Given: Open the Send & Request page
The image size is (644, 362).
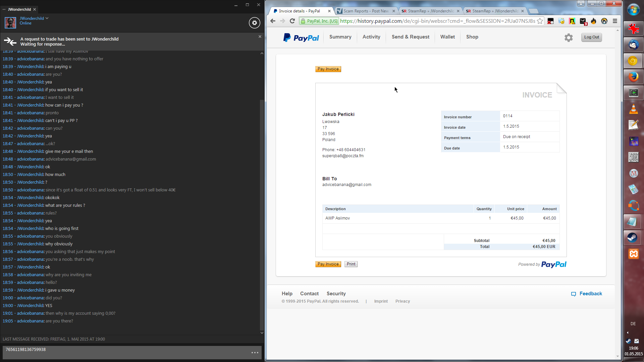Looking at the screenshot, I should click(x=410, y=37).
